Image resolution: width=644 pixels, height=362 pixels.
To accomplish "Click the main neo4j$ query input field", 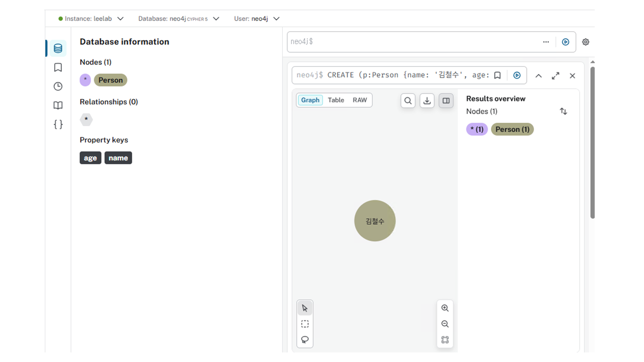I will [413, 42].
